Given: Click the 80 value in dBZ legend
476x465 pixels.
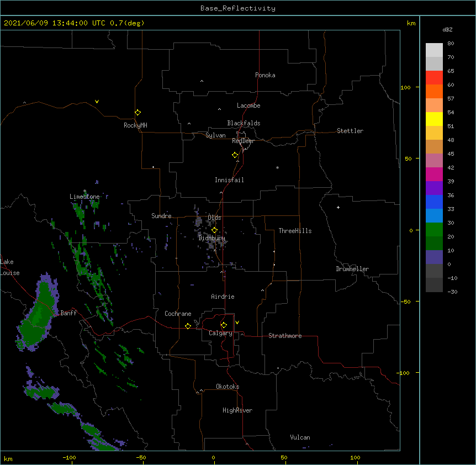Looking at the screenshot, I should tap(451, 44).
